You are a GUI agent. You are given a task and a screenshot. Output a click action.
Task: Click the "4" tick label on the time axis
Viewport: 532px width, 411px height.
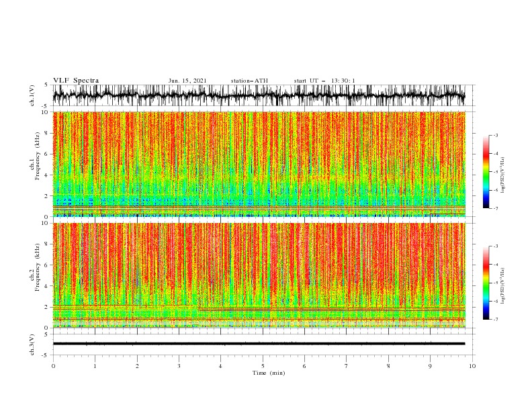click(x=221, y=366)
